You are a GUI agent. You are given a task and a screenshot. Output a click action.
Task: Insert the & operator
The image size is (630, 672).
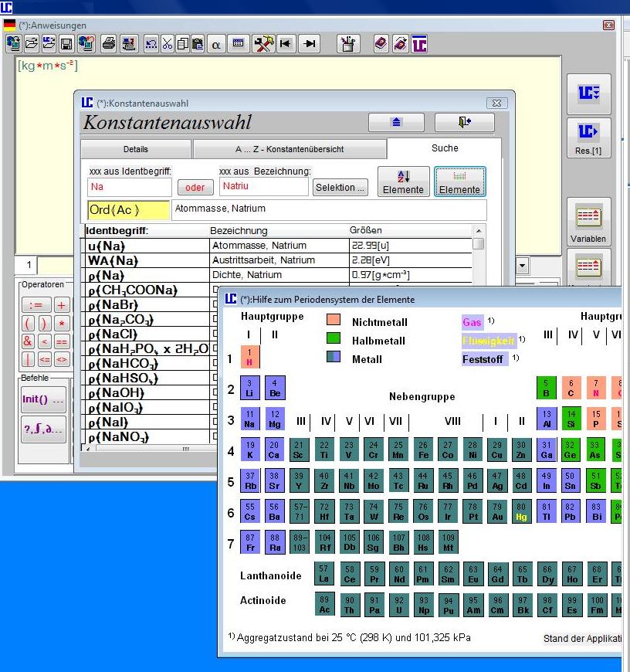(x=28, y=341)
